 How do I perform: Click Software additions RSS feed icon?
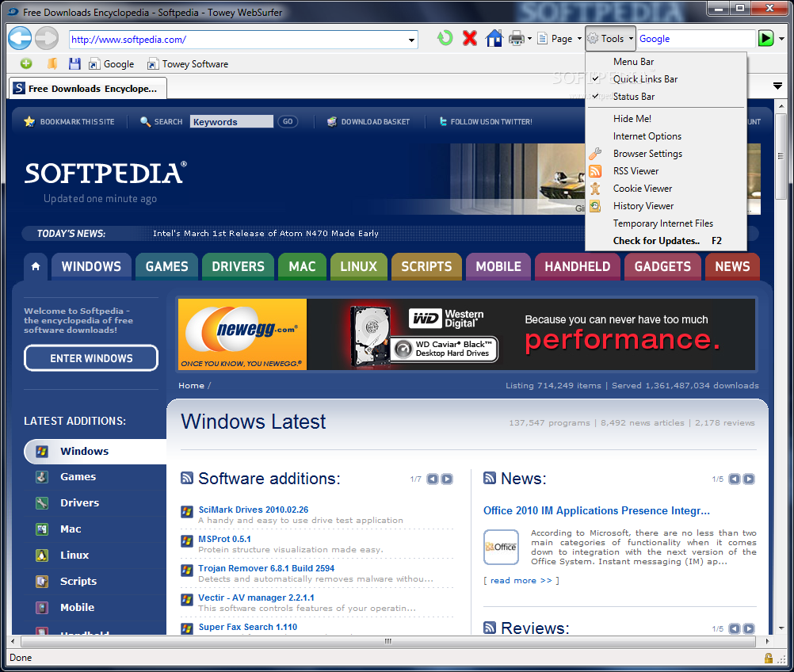tap(187, 478)
